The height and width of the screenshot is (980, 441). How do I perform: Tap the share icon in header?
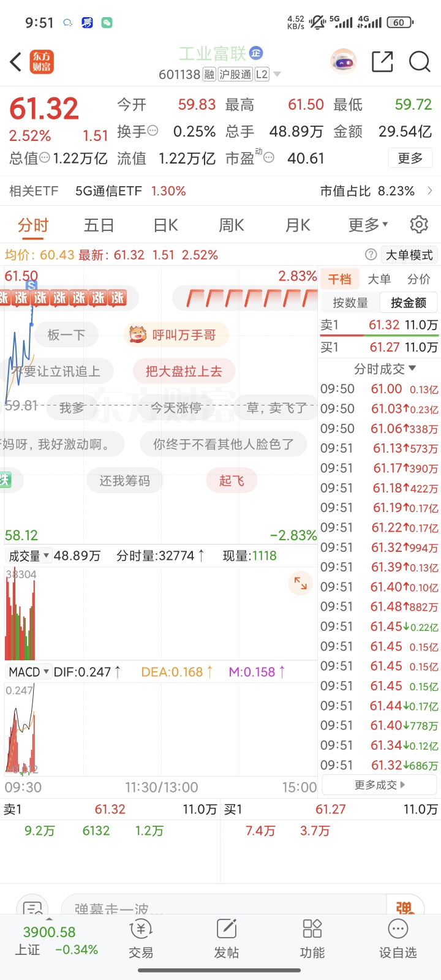382,62
